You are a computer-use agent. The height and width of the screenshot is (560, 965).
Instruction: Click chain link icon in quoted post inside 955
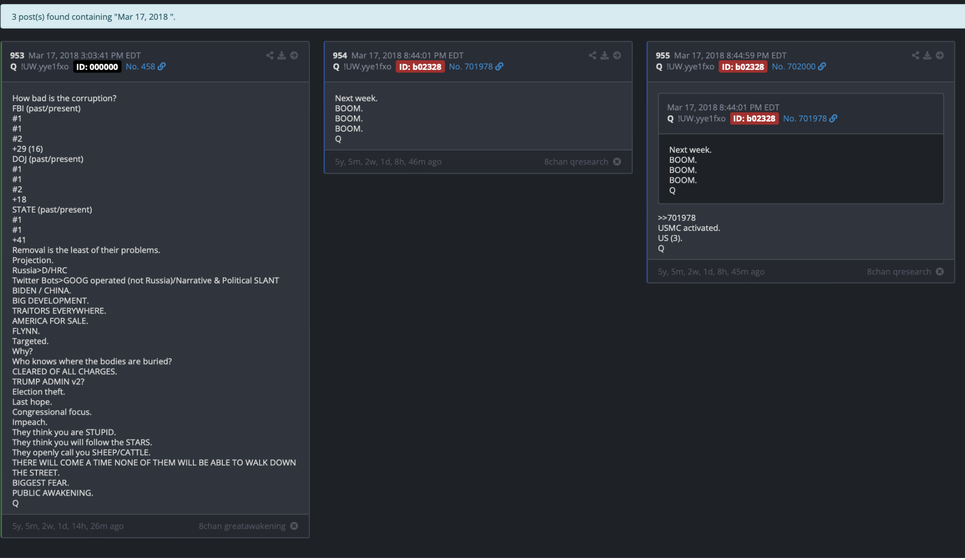(833, 118)
